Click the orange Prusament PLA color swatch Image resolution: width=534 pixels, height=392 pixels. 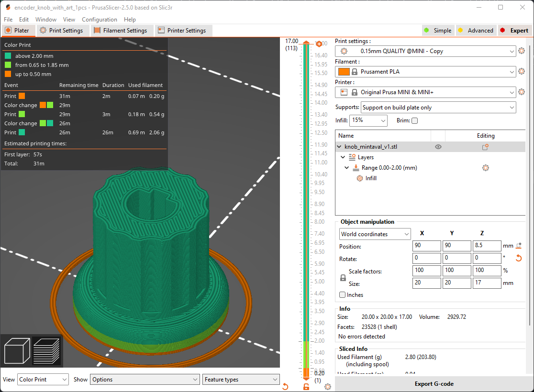point(344,72)
